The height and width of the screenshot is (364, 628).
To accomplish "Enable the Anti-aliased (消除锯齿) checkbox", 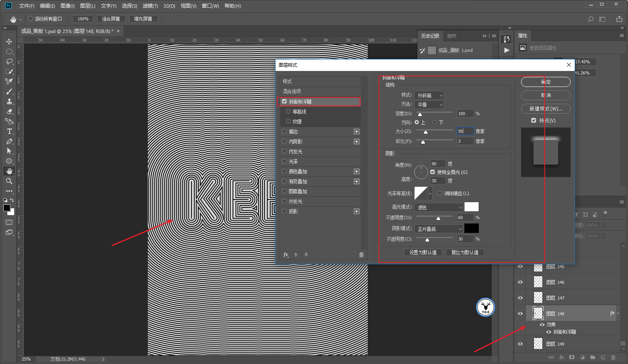I will (x=440, y=193).
